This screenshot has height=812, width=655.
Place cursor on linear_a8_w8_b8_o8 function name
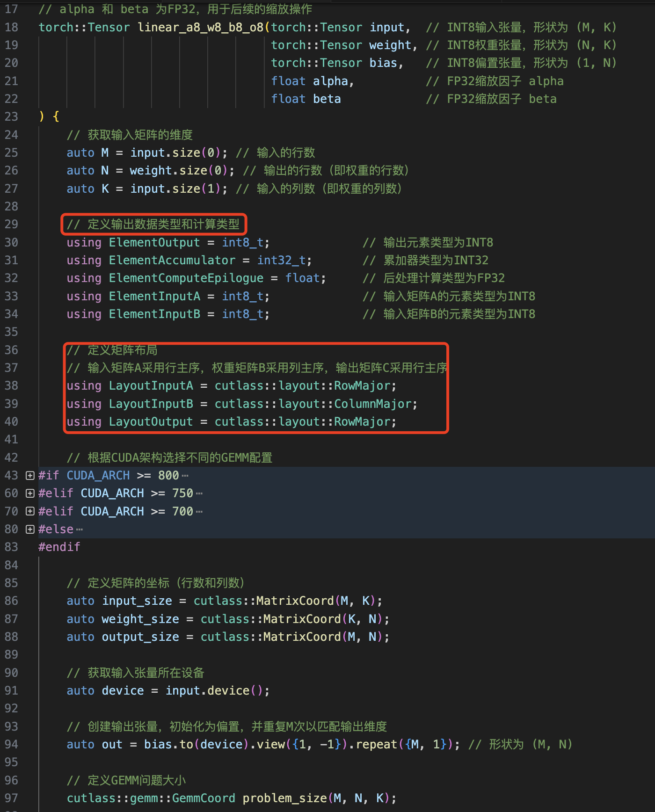pyautogui.click(x=200, y=28)
